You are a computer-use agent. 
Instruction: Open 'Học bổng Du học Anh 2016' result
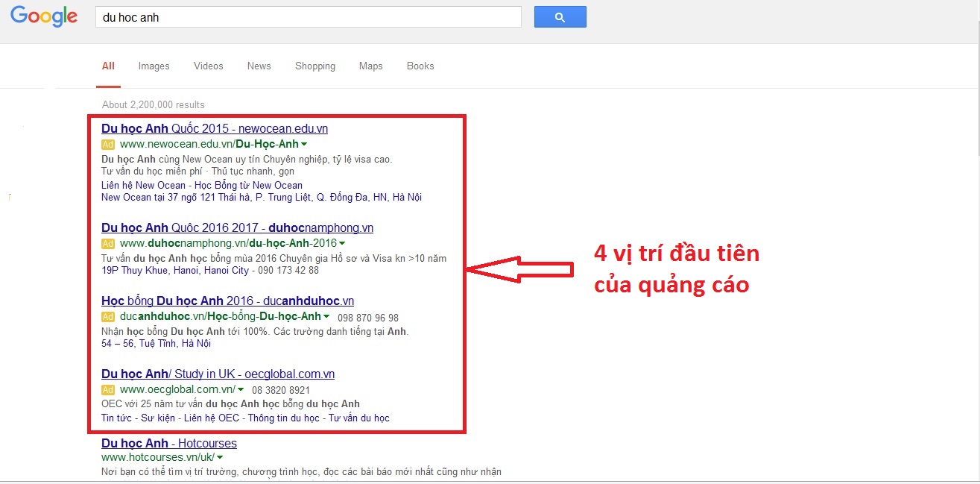[x=227, y=301]
